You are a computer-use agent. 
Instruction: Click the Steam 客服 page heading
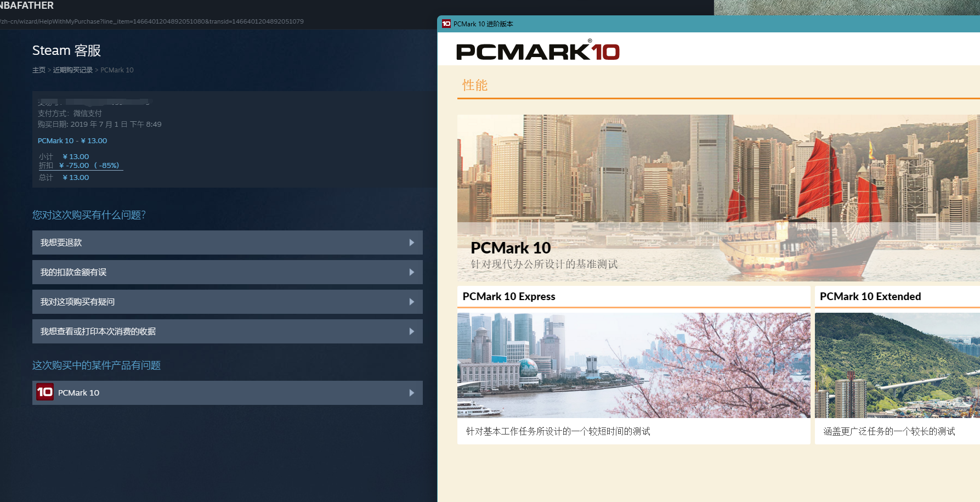[x=66, y=50]
